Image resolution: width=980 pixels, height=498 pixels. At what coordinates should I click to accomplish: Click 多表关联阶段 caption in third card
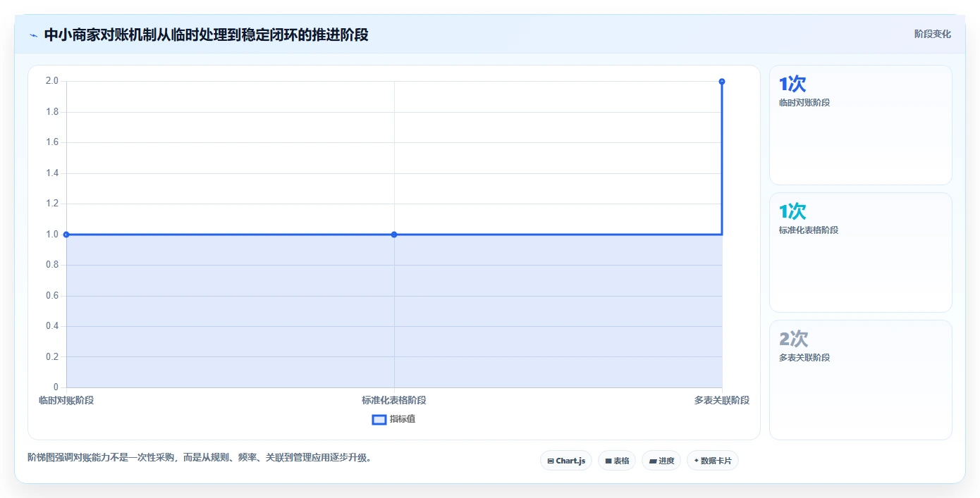804,358
